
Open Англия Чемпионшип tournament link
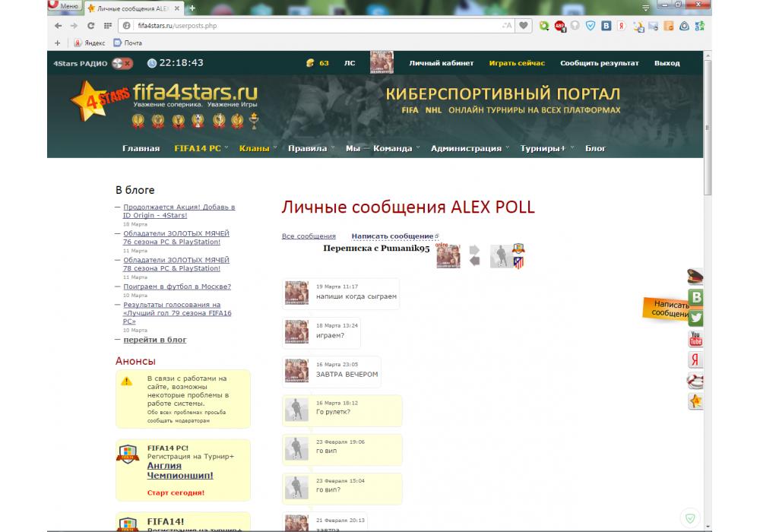[180, 470]
